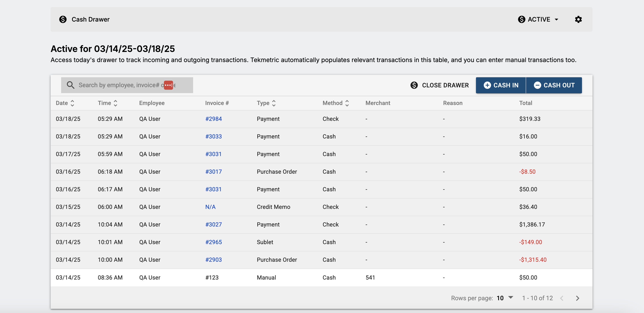Screen dimensions: 644x313
Task: Click the CASH OUT button
Action: coord(554,85)
